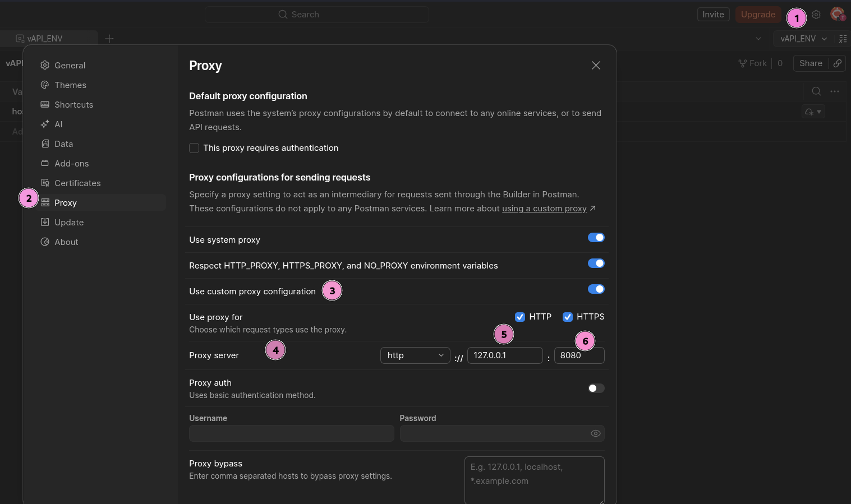The image size is (851, 504).
Task: Click the Certificates icon in sidebar
Action: click(x=45, y=183)
